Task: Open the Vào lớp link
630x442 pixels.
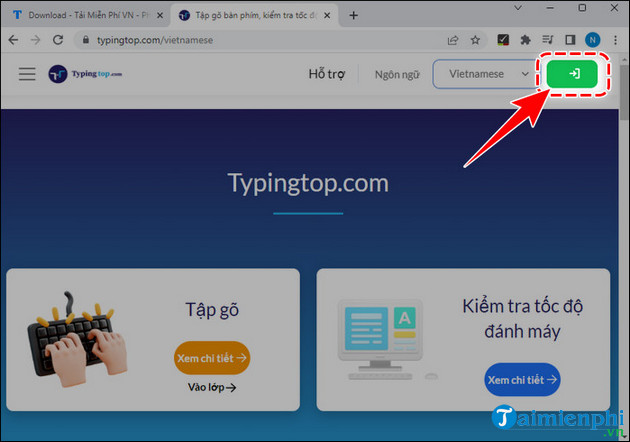Action: (x=212, y=387)
